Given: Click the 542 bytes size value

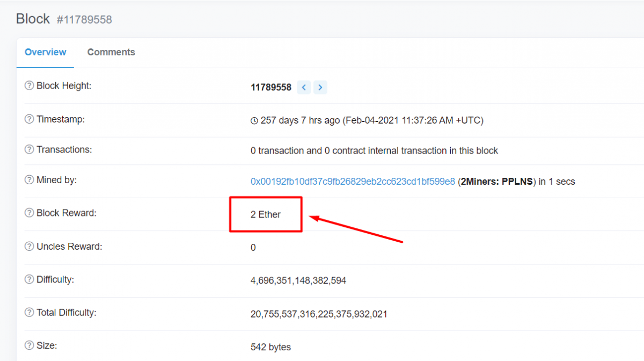Looking at the screenshot, I should (270, 347).
